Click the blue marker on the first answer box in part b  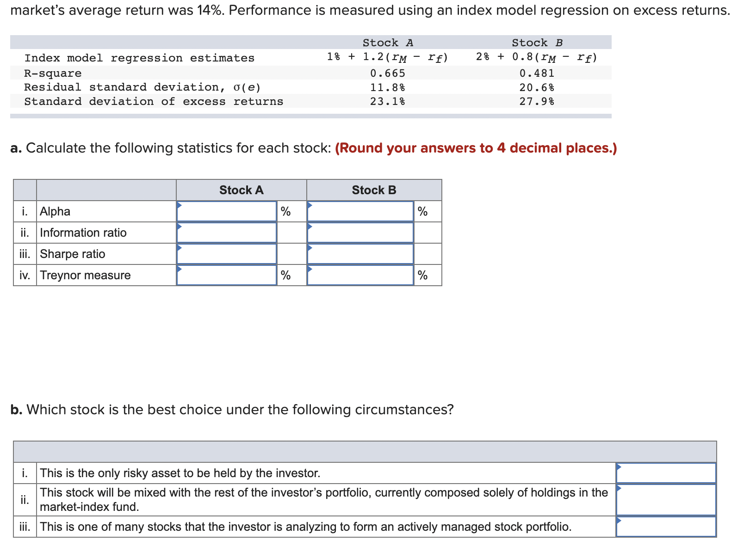[x=619, y=467]
